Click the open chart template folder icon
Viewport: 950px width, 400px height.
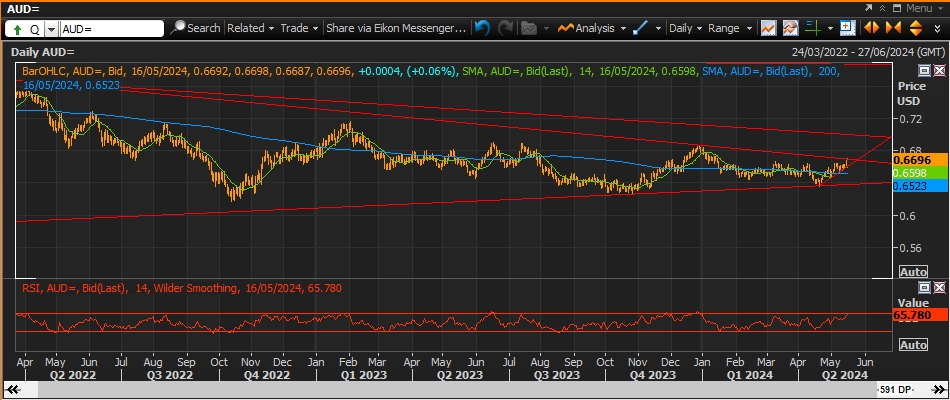pyautogui.click(x=530, y=28)
